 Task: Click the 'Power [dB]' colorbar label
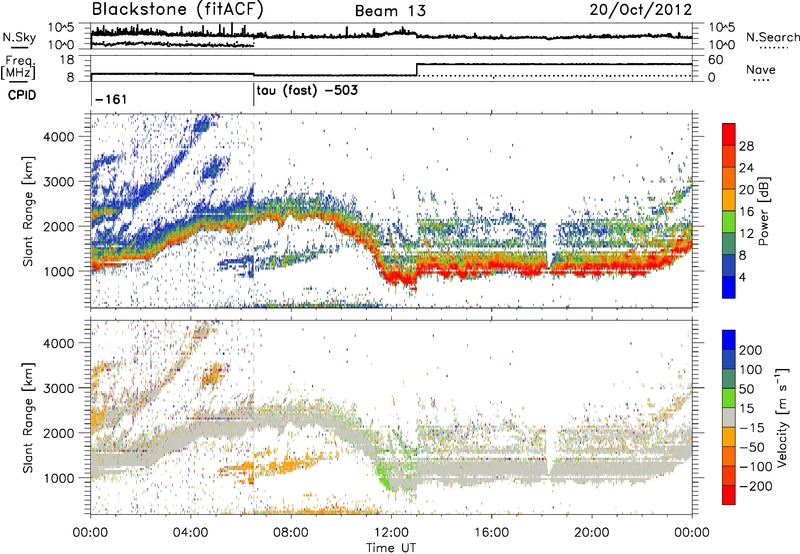(x=763, y=211)
